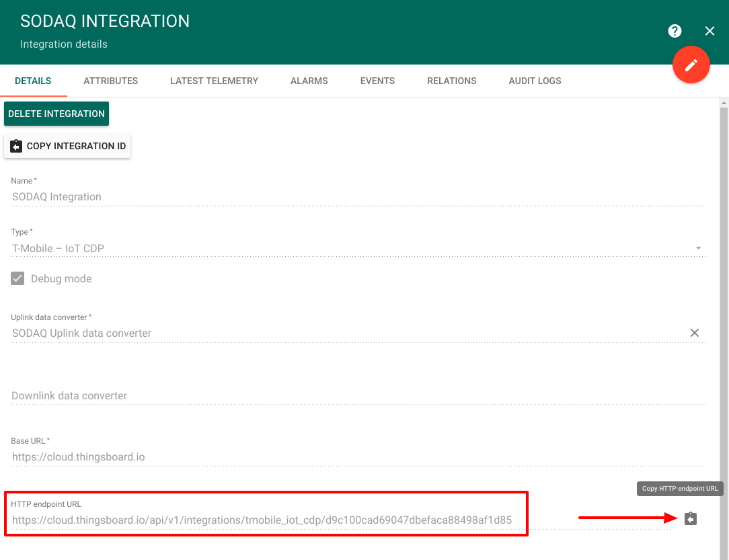Expand the Type dropdown arrow

(698, 248)
